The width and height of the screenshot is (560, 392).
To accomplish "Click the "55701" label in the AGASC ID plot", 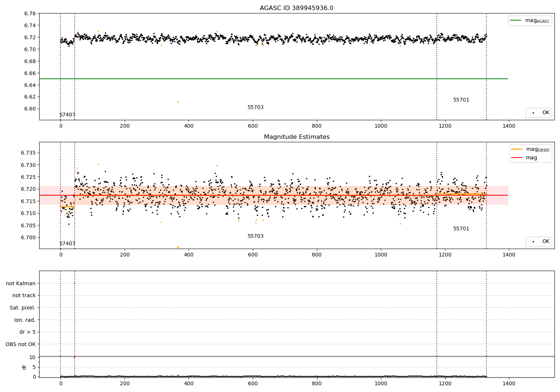I will [x=461, y=100].
